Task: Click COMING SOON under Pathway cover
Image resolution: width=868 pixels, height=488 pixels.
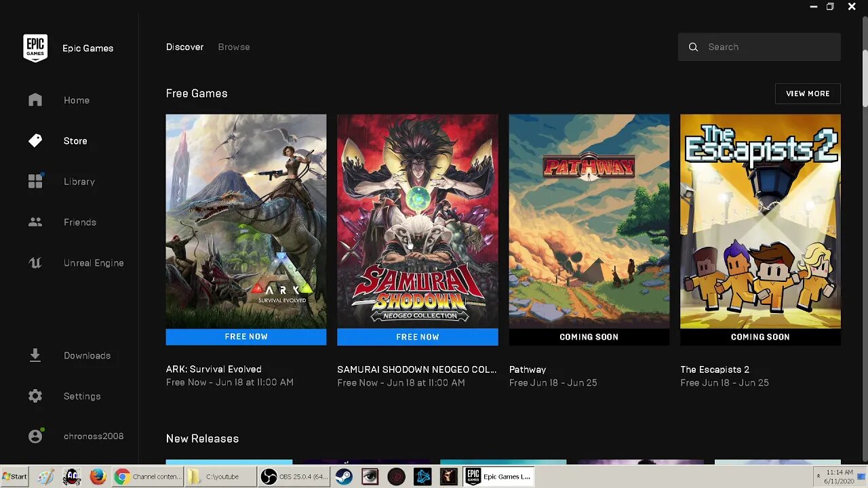Action: [x=589, y=337]
